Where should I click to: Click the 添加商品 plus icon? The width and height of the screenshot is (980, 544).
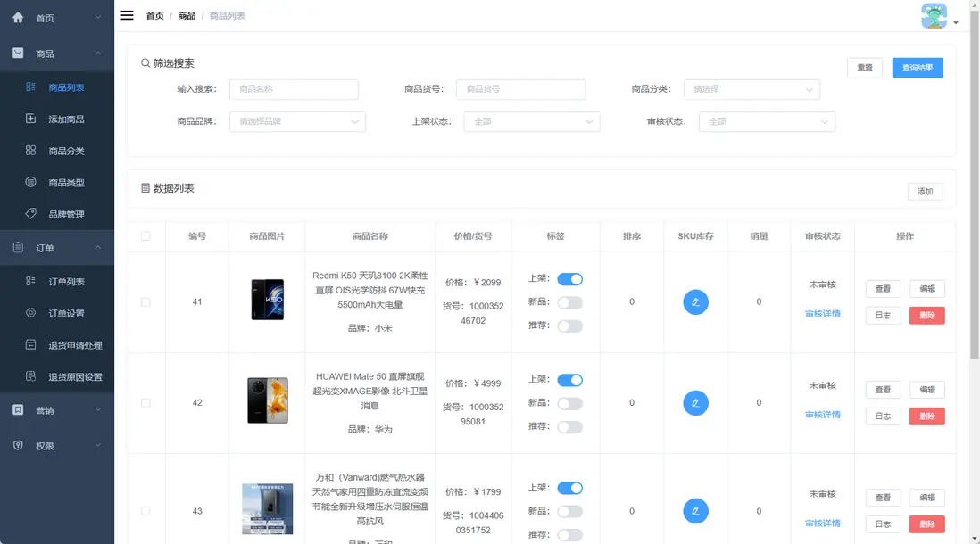[30, 119]
